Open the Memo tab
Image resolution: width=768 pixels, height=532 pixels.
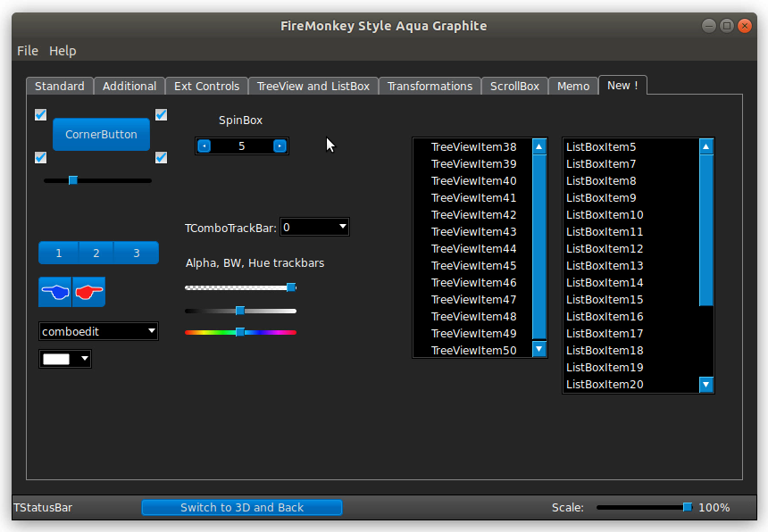[x=573, y=87]
